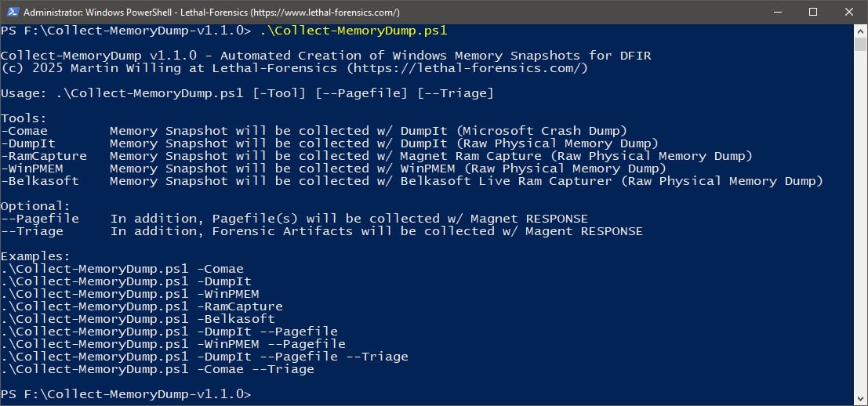Click the typed .\Collect-MemoryDump.ps1 command
The width and height of the screenshot is (868, 406).
pos(353,31)
